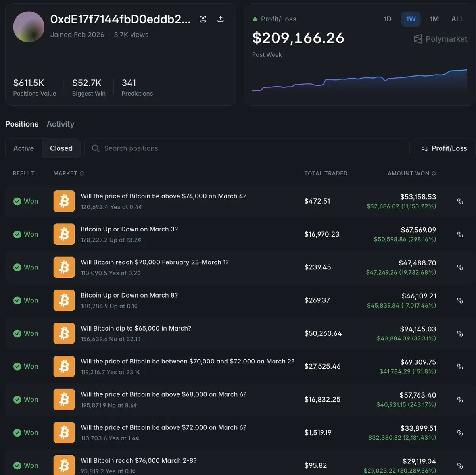Click the profile avatar image

pyautogui.click(x=29, y=27)
